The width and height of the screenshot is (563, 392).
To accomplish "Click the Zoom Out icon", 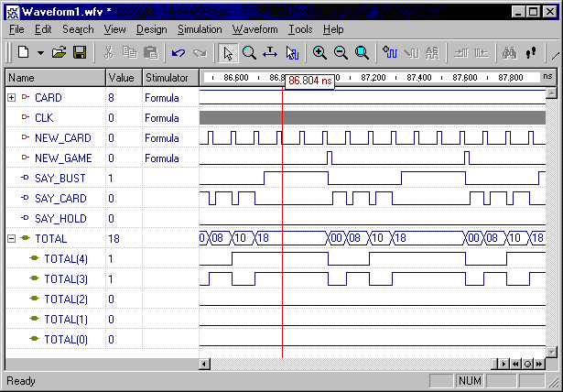I will pos(341,53).
